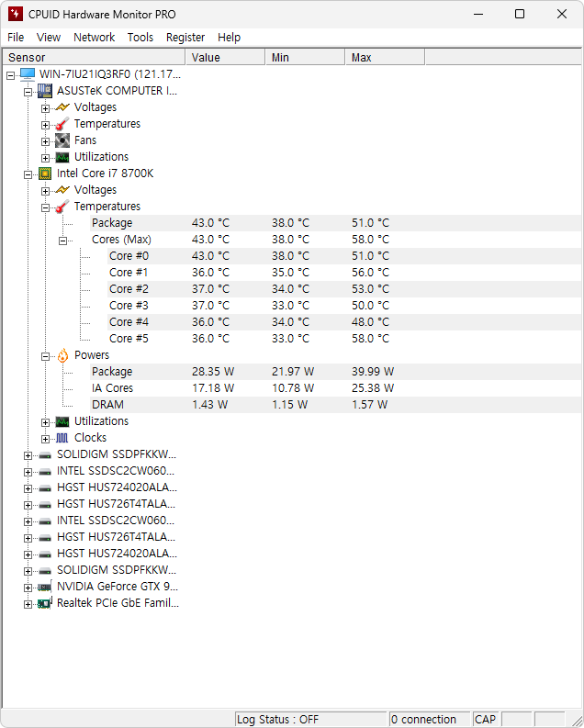Collapse the CPU Temperatures node
This screenshot has height=728, width=584.
click(46, 207)
